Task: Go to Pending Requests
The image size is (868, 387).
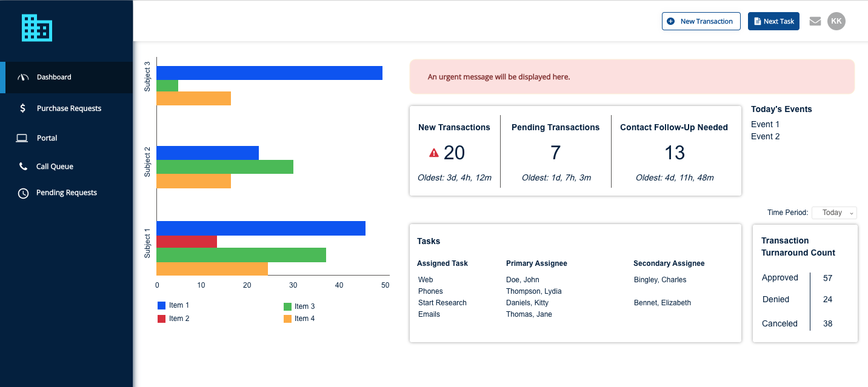Action: pos(66,193)
